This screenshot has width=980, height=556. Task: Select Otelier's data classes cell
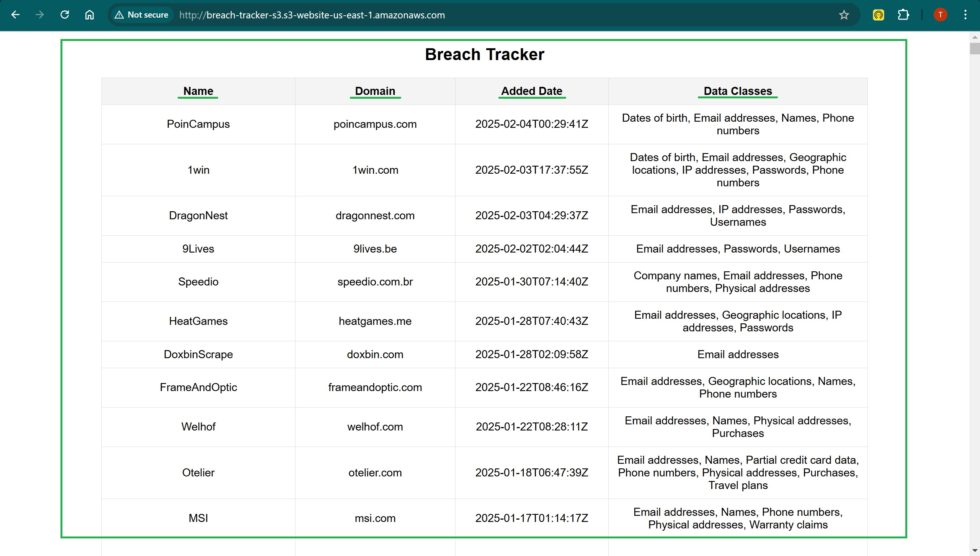coord(738,473)
